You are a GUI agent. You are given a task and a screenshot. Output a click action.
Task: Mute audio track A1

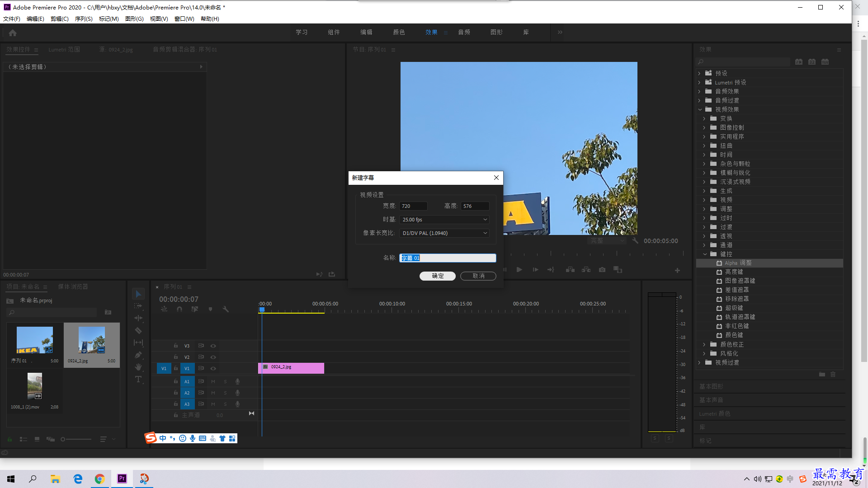[213, 382]
